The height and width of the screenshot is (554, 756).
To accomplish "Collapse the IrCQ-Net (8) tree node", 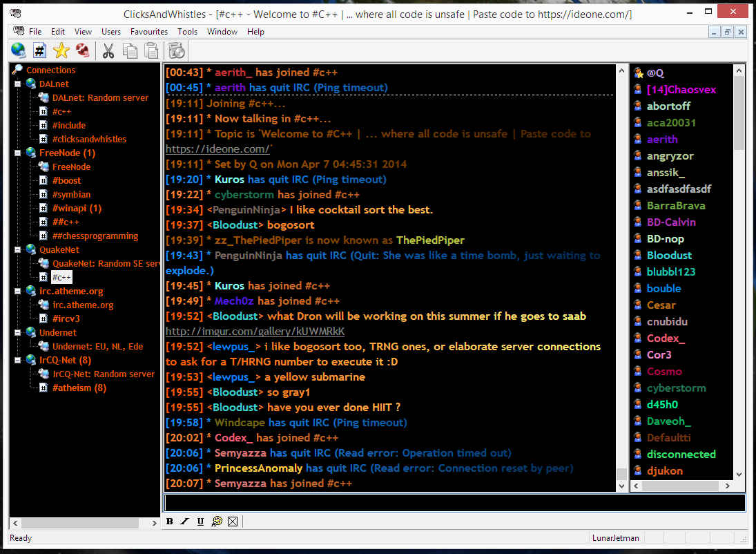I will 19,360.
